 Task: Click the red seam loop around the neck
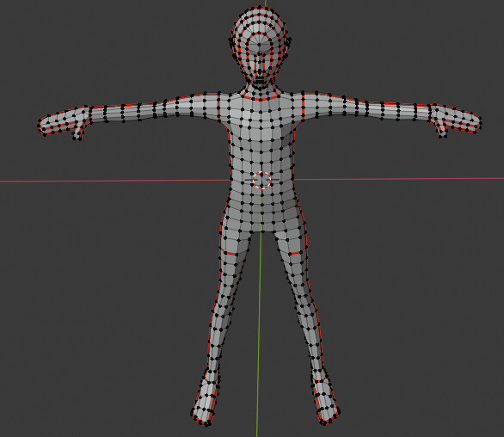[261, 98]
